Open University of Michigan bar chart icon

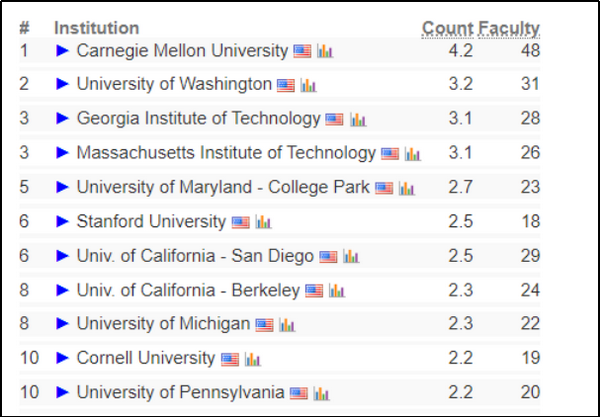pos(287,324)
